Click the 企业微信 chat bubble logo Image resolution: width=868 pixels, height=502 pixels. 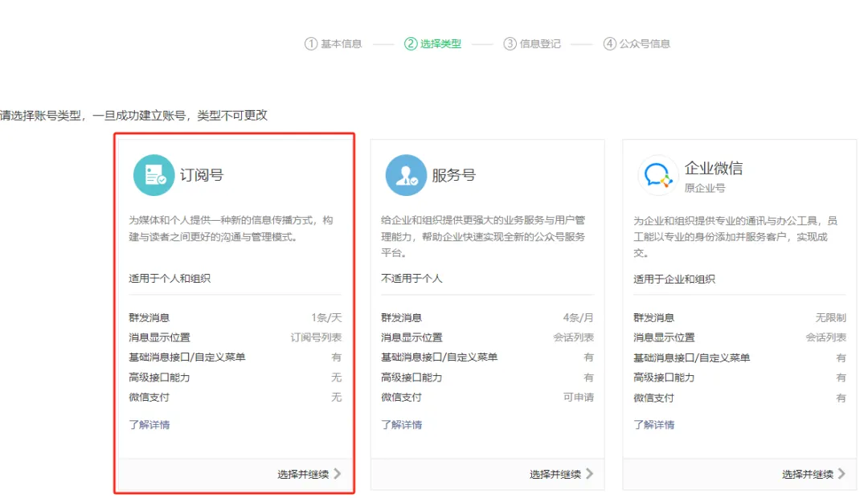click(658, 175)
